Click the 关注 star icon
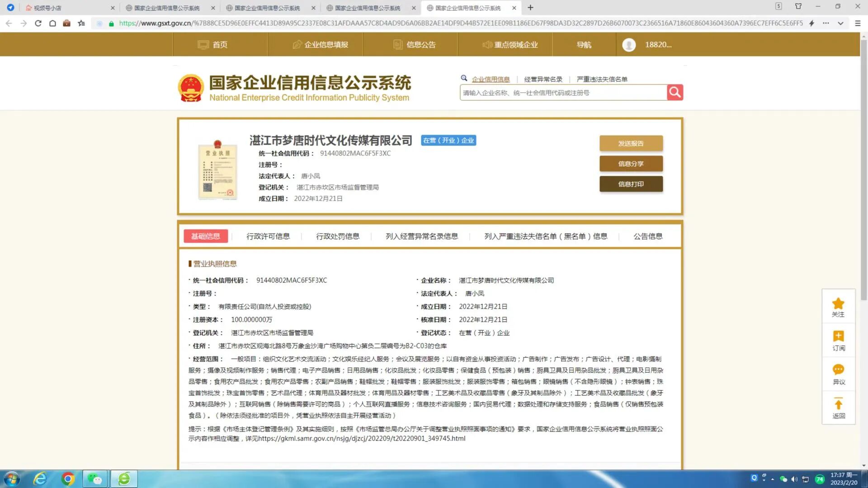 [838, 304]
